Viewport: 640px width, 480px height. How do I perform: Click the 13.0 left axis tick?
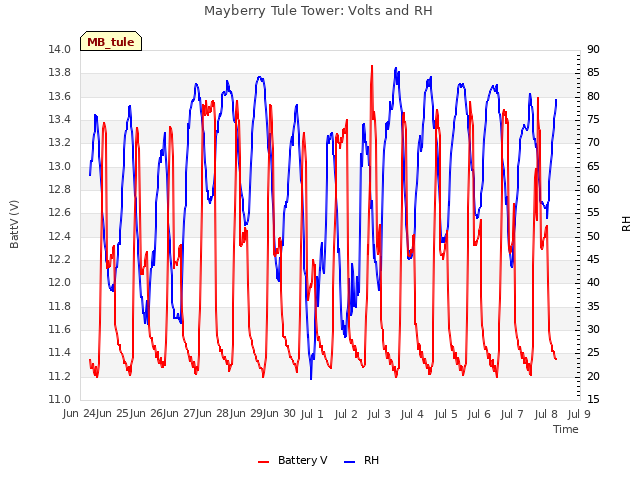click(x=60, y=167)
